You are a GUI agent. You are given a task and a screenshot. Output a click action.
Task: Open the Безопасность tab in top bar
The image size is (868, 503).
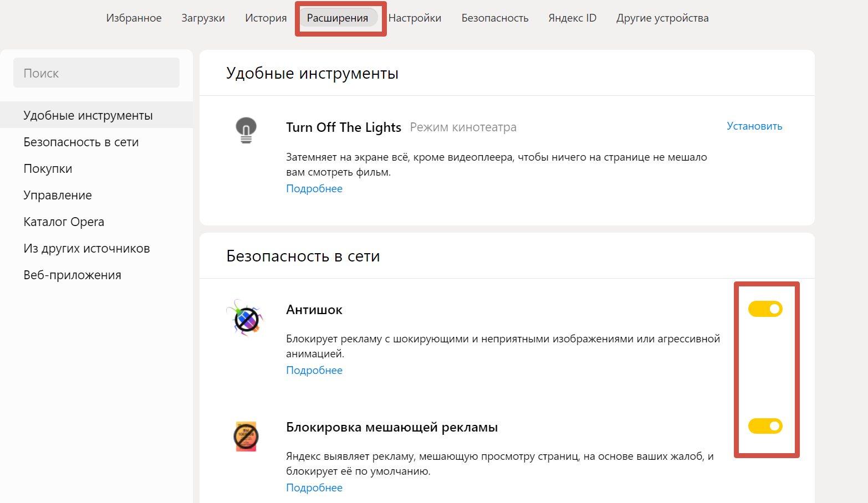[494, 18]
